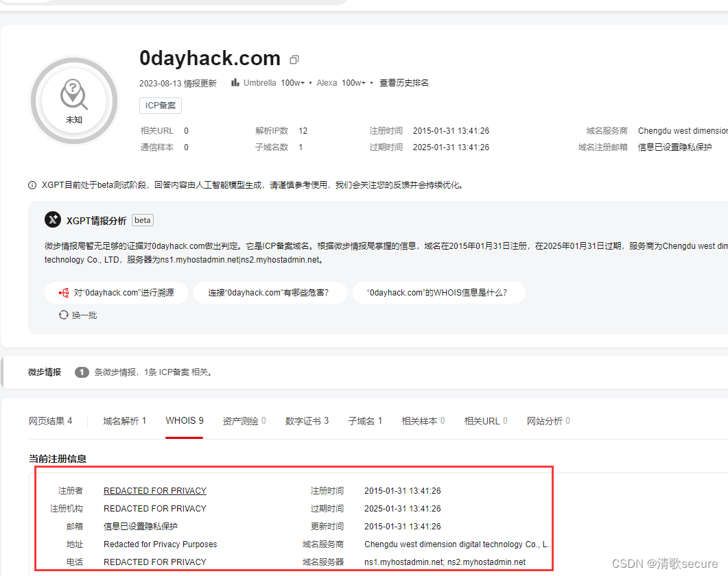728x576 pixels.
Task: Open the 数字证书 3 tab
Action: click(307, 421)
